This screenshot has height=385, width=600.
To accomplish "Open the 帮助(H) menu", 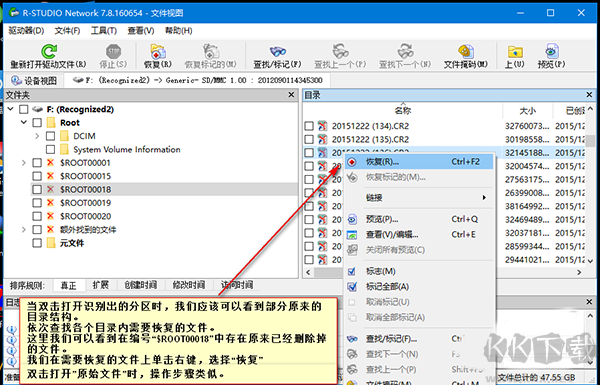I will click(x=178, y=31).
